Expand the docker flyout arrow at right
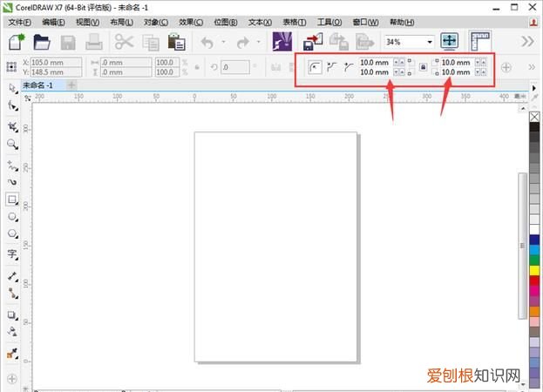The width and height of the screenshot is (543, 392). pos(534,88)
